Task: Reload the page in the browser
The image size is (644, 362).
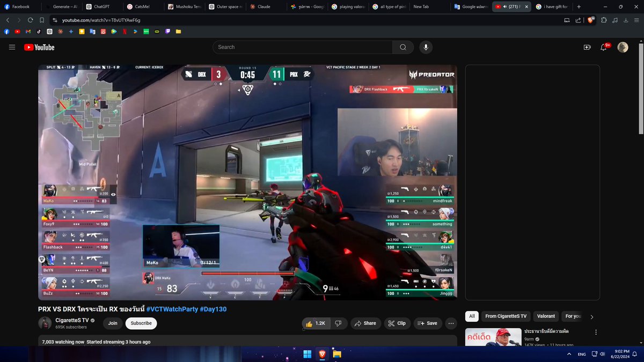Action: click(x=31, y=20)
